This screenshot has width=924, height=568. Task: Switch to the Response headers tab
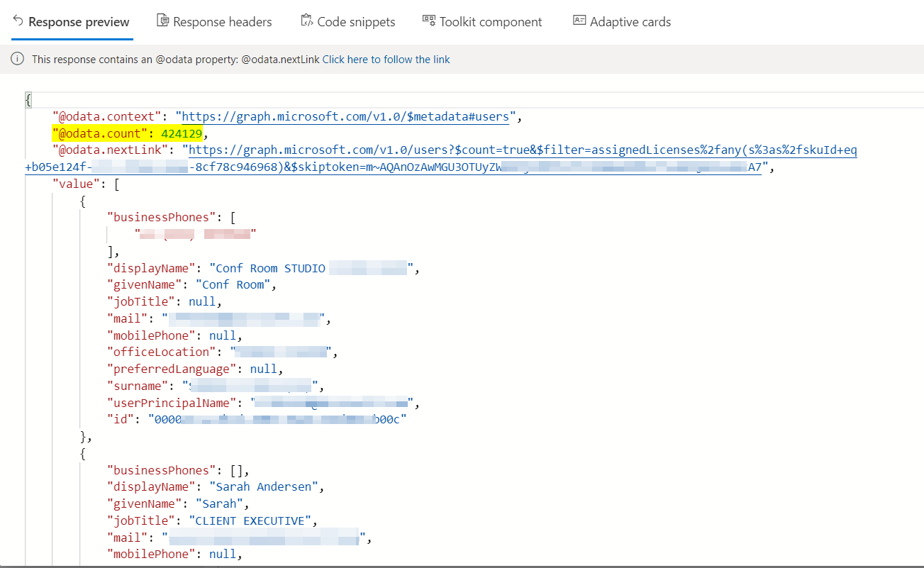point(214,22)
